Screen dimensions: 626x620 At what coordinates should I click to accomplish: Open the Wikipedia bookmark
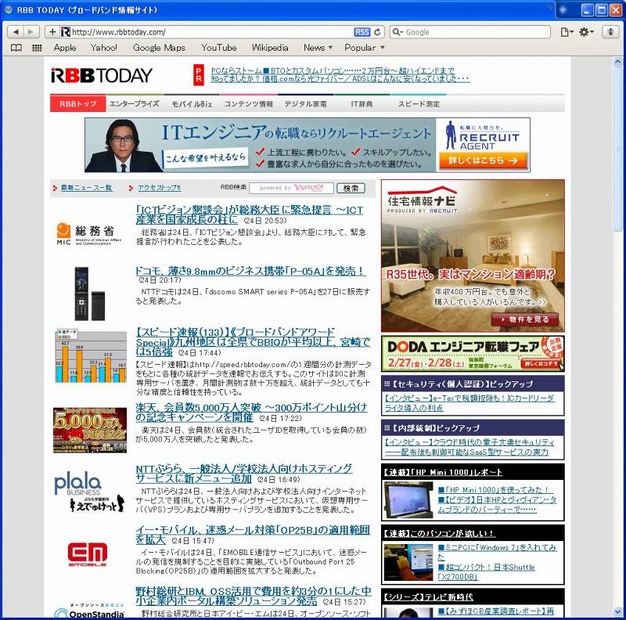click(x=270, y=48)
